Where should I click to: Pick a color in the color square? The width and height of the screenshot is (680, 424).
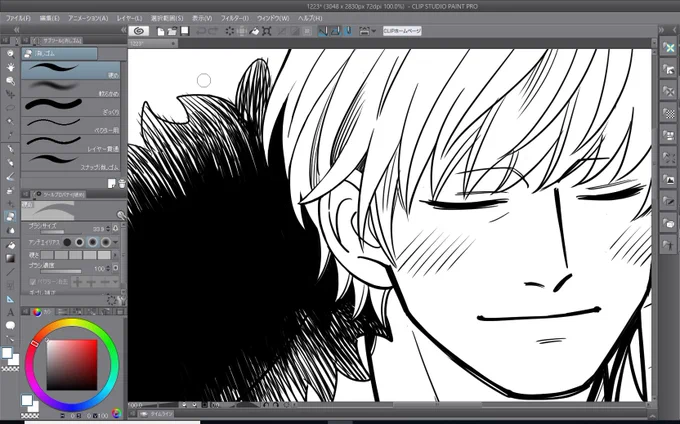click(72, 365)
